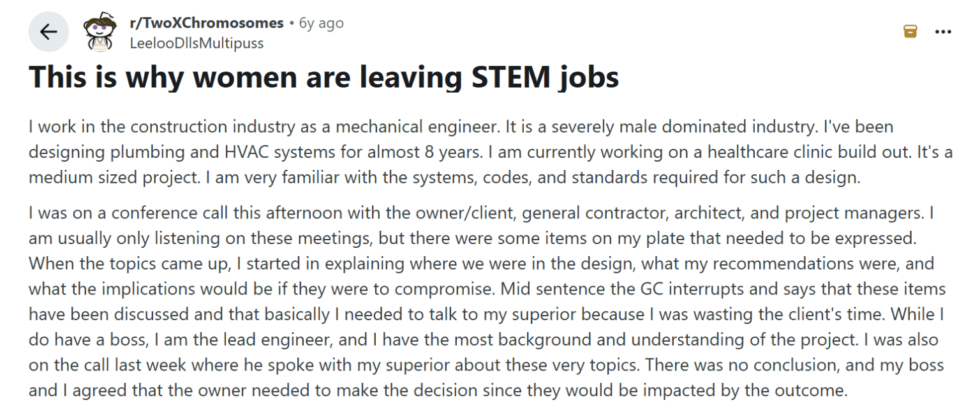Select the archive box badge beside the ellipsis
Image resolution: width=980 pixels, height=412 pixels.
(x=911, y=31)
